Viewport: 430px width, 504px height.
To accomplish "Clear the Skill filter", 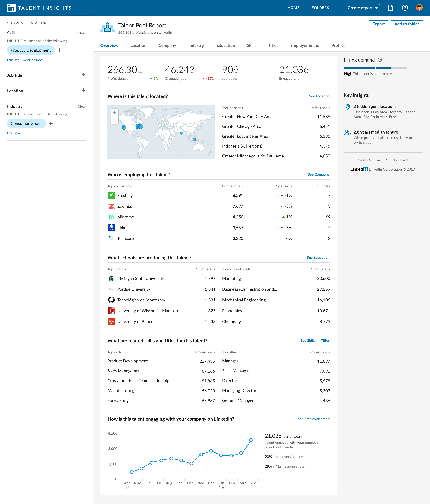I will 82,33.
